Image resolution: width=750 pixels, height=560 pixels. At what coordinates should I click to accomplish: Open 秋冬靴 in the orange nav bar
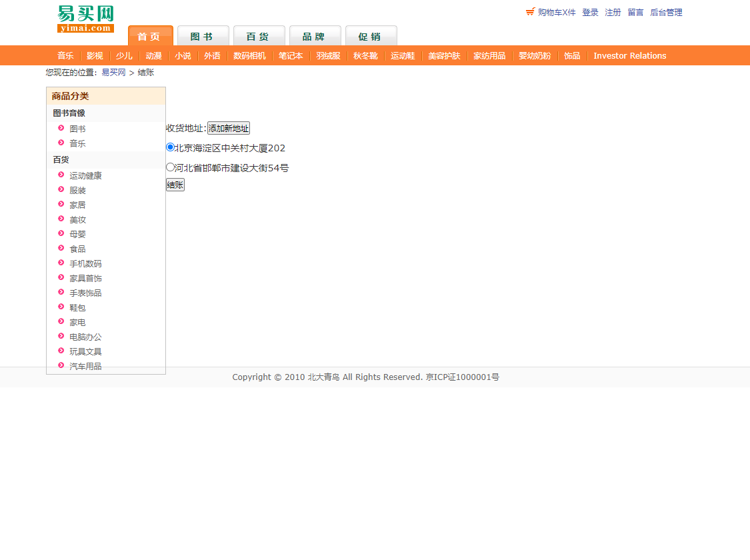click(365, 56)
